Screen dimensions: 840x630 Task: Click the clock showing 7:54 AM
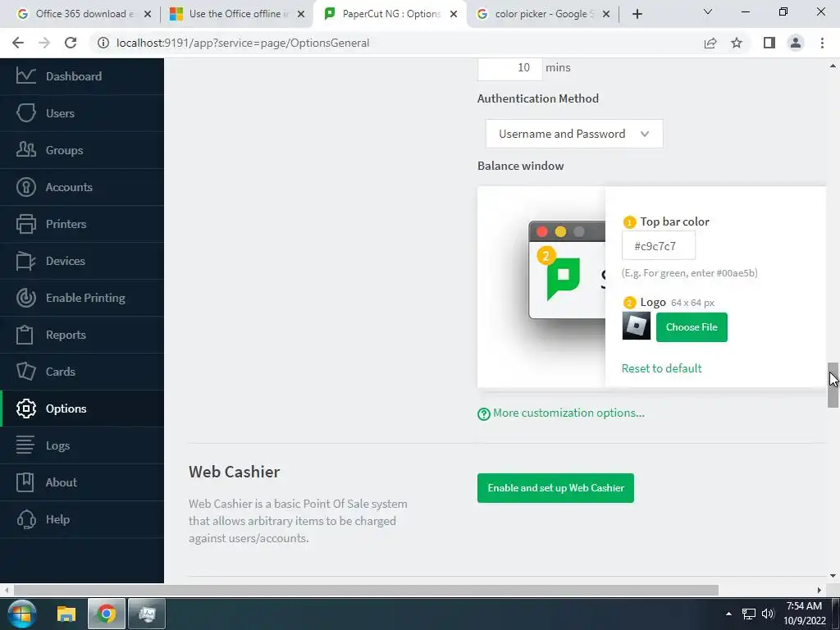click(804, 606)
